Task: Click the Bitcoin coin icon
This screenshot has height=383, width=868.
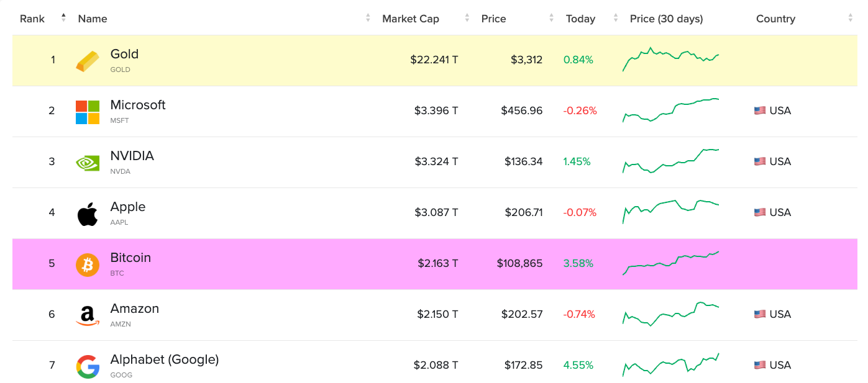Action: [88, 264]
